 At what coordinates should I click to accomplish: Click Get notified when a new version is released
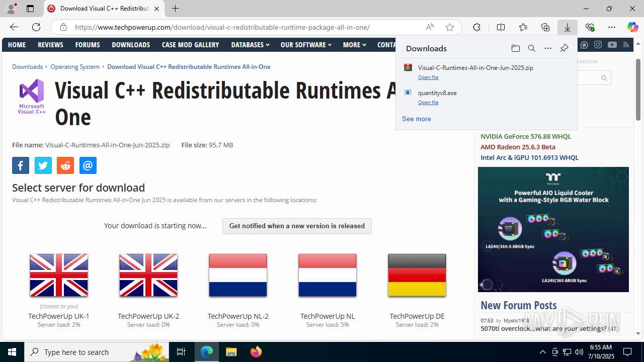coord(297,226)
